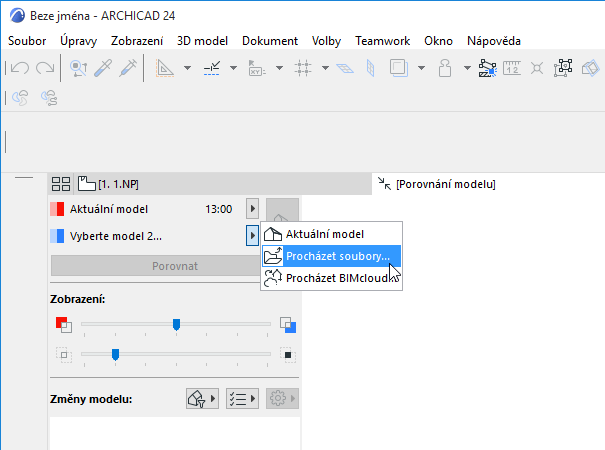Click the highlighted node selection icon
This screenshot has height=450, width=605.
point(487,68)
